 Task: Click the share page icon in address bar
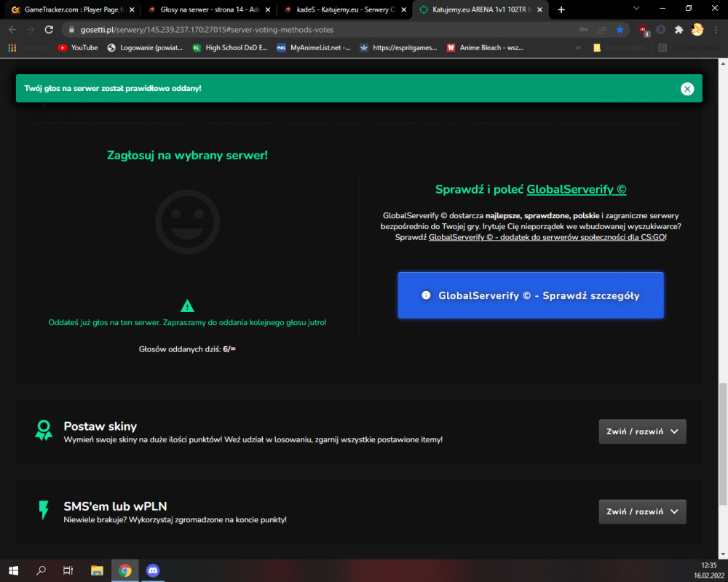coord(602,30)
